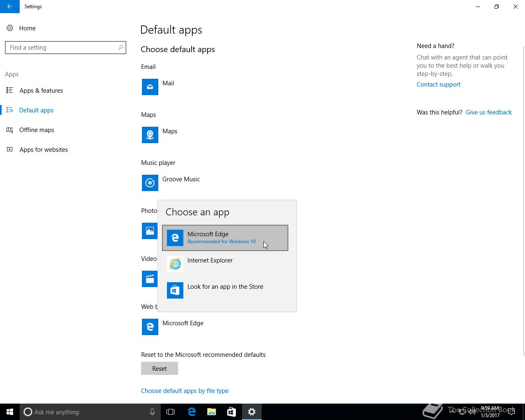Click the Apps & features list icon
Image resolution: width=525 pixels, height=420 pixels.
(x=10, y=90)
